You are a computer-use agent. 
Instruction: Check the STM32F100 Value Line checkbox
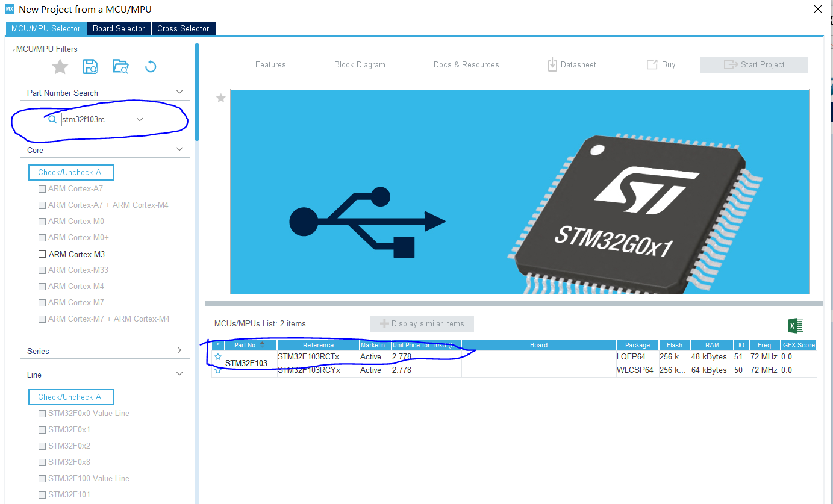pyautogui.click(x=42, y=479)
